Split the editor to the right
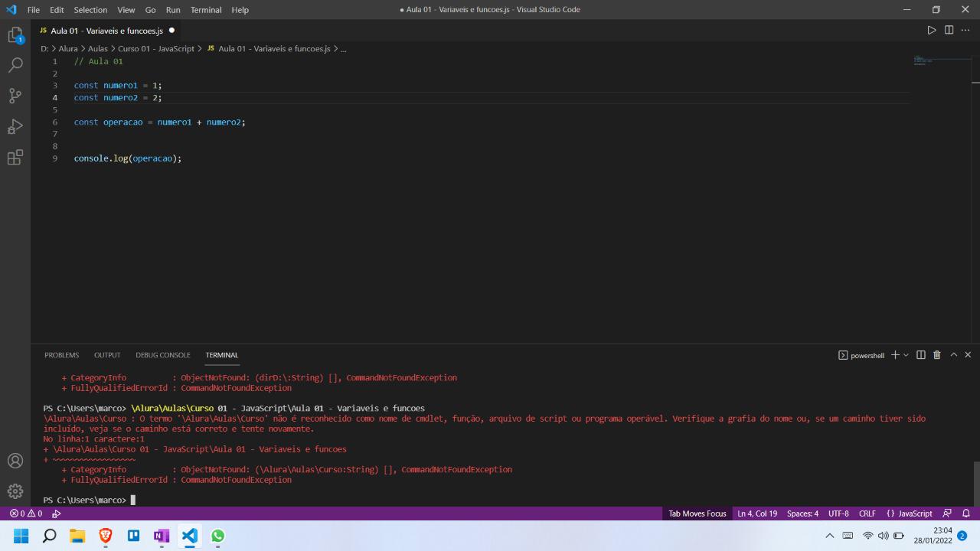Viewport: 980px width, 551px height. [949, 31]
